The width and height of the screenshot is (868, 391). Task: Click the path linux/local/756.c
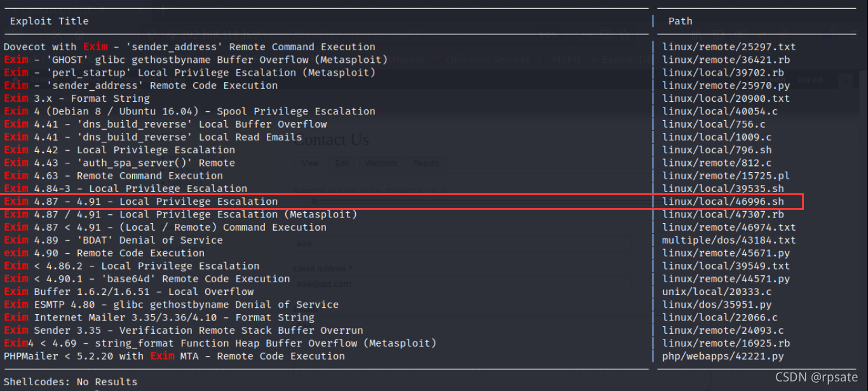coord(714,125)
